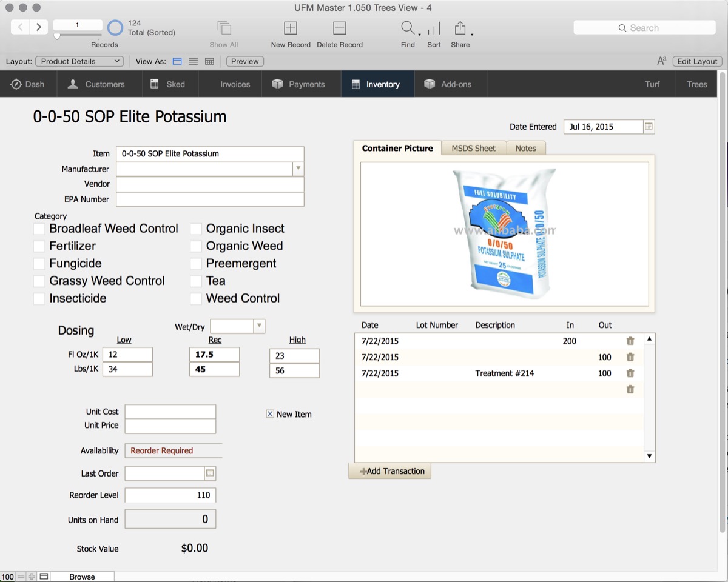This screenshot has width=728, height=582.
Task: Open the Find magnifier tool
Action: (408, 28)
